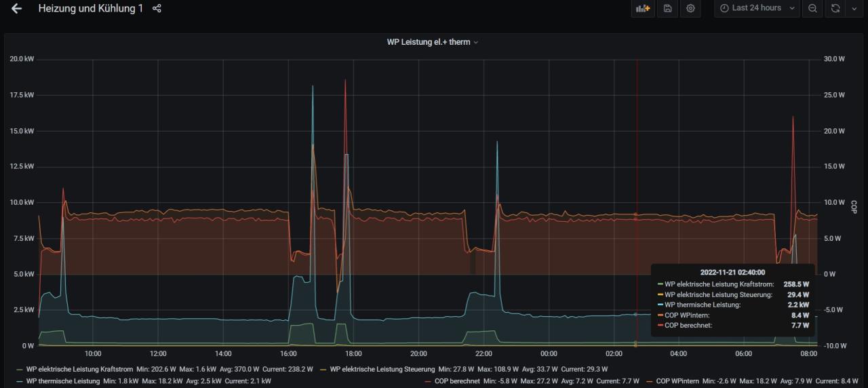This screenshot has height=388, width=868.
Task: Open dashboard settings gear icon
Action: [x=690, y=8]
